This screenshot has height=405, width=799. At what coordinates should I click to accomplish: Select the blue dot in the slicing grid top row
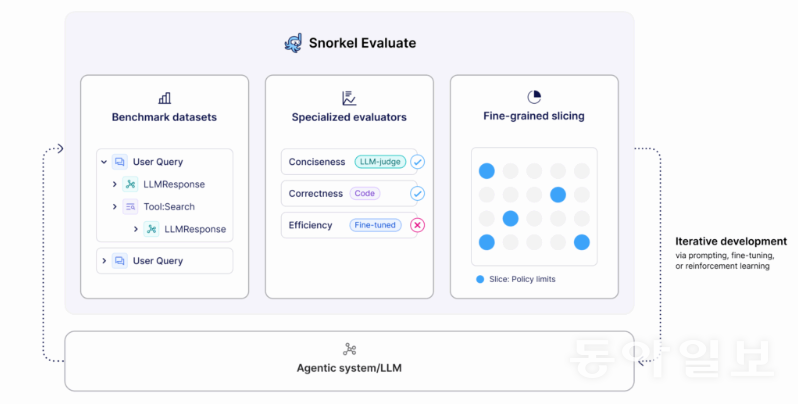[x=487, y=171]
